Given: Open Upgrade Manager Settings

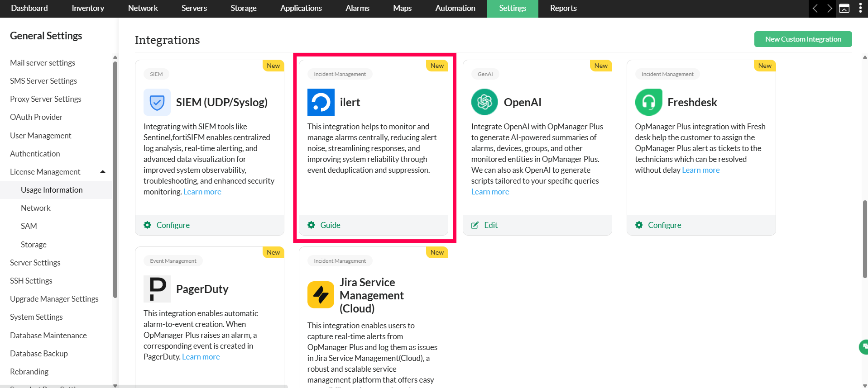Looking at the screenshot, I should click(x=54, y=299).
